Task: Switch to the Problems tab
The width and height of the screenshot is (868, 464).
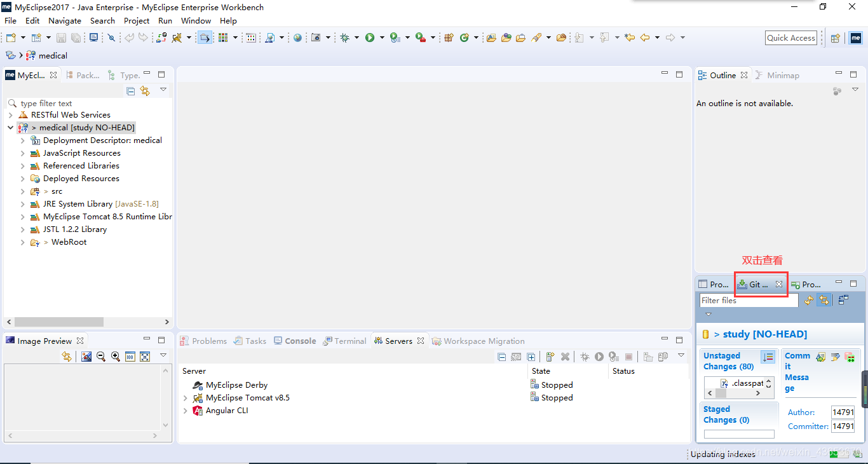Action: tap(203, 341)
